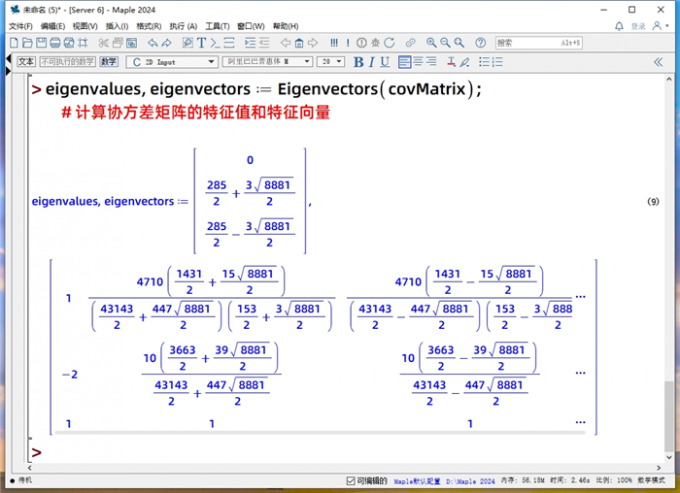Image resolution: width=680 pixels, height=493 pixels.
Task: Expand the left panel top triangle
Action: [8, 58]
